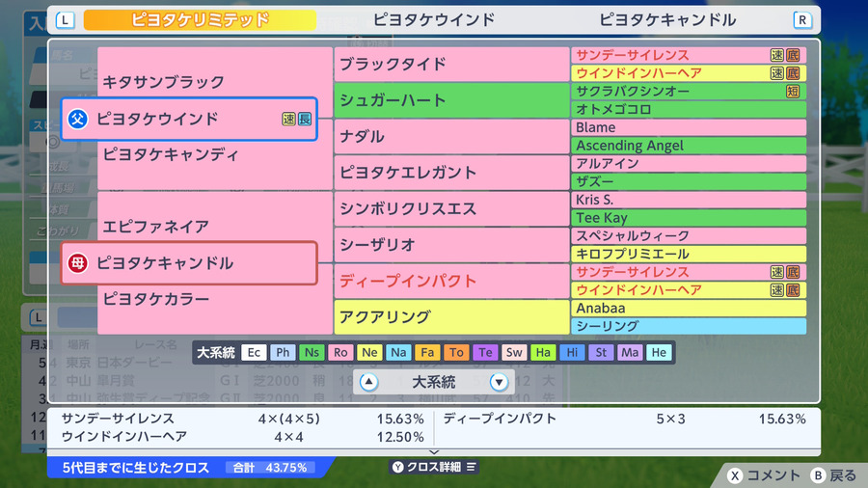
Task: Select the yellow アクアリング cell
Action: point(451,317)
